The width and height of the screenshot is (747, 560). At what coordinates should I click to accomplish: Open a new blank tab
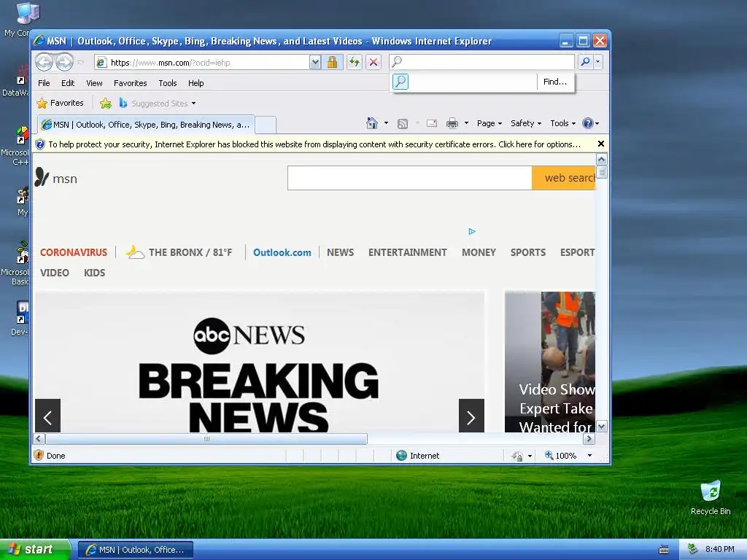(266, 125)
